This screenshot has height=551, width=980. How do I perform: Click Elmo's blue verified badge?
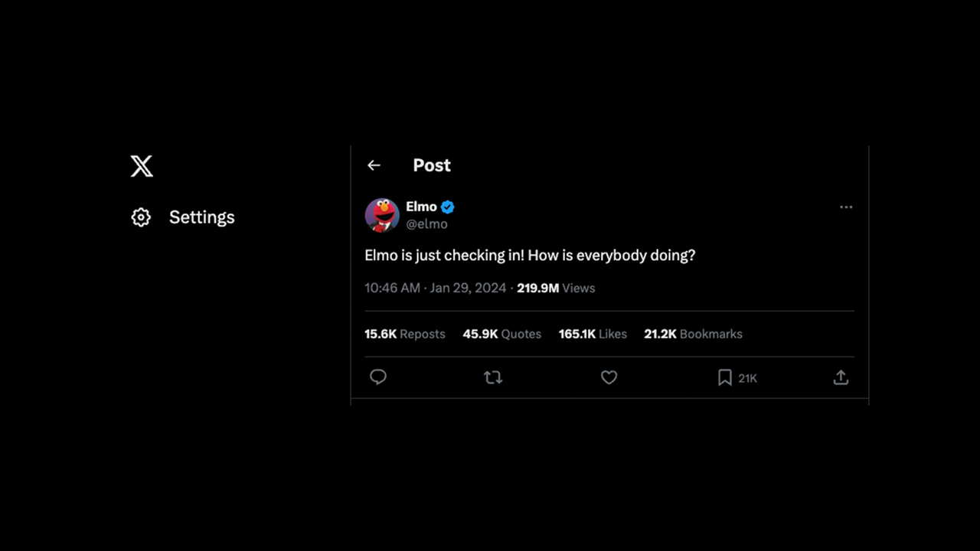tap(448, 207)
